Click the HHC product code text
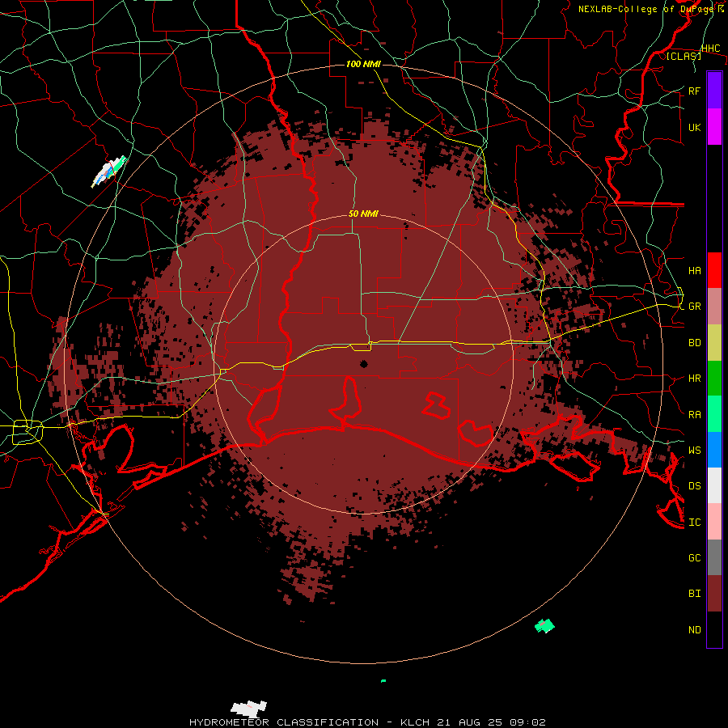 coord(710,49)
